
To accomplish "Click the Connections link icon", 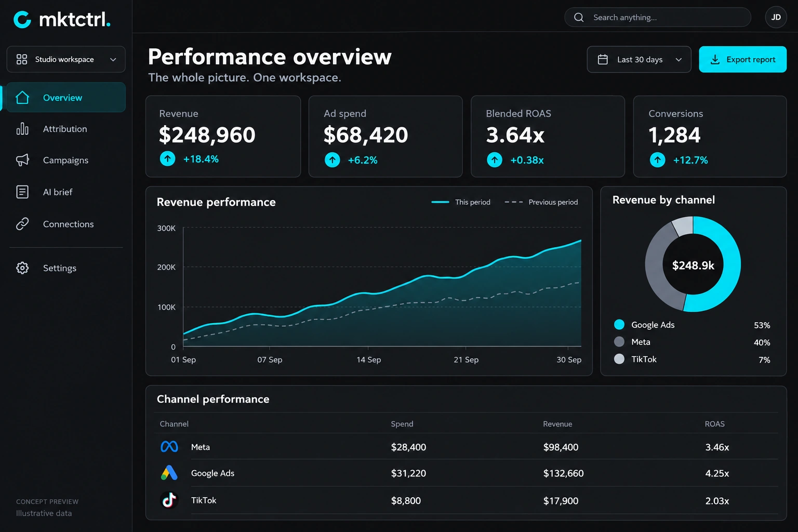I will 22,224.
